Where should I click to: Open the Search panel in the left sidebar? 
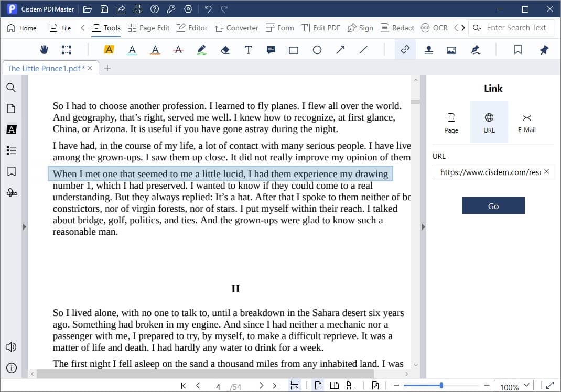point(11,88)
